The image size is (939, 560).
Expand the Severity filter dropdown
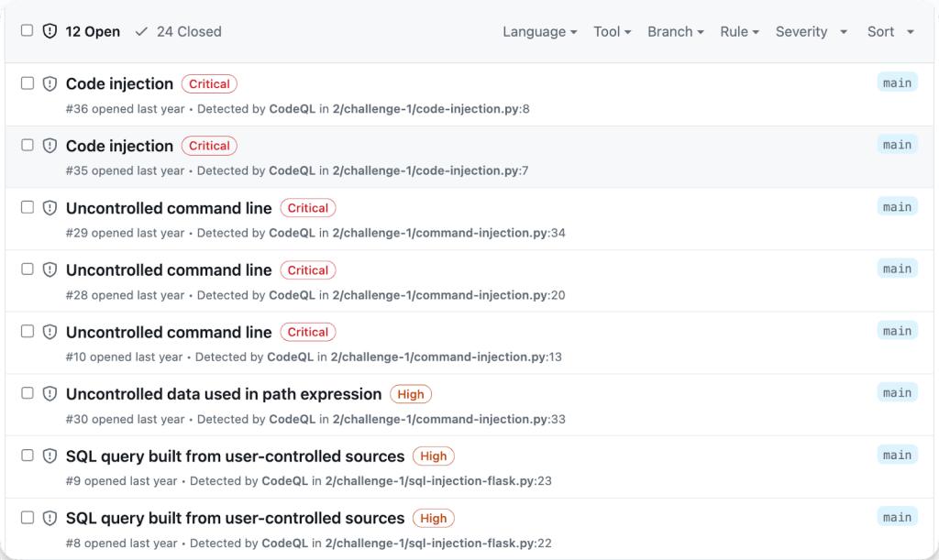tap(812, 31)
